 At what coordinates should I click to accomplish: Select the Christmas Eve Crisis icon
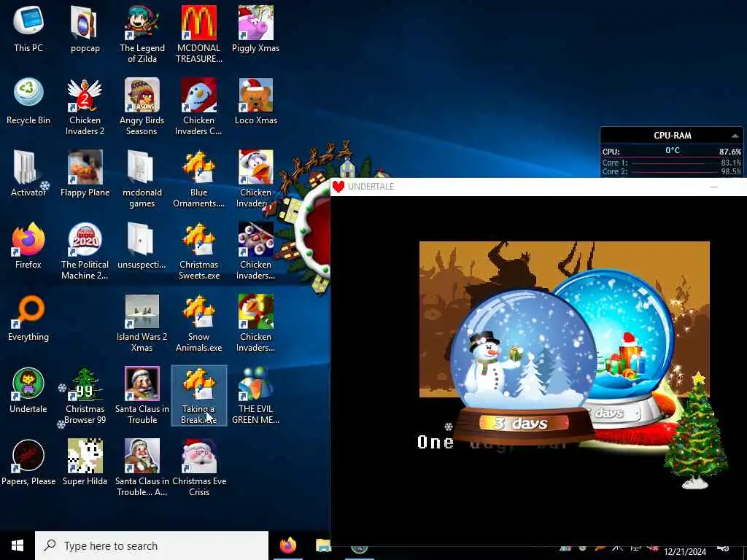coord(198,469)
